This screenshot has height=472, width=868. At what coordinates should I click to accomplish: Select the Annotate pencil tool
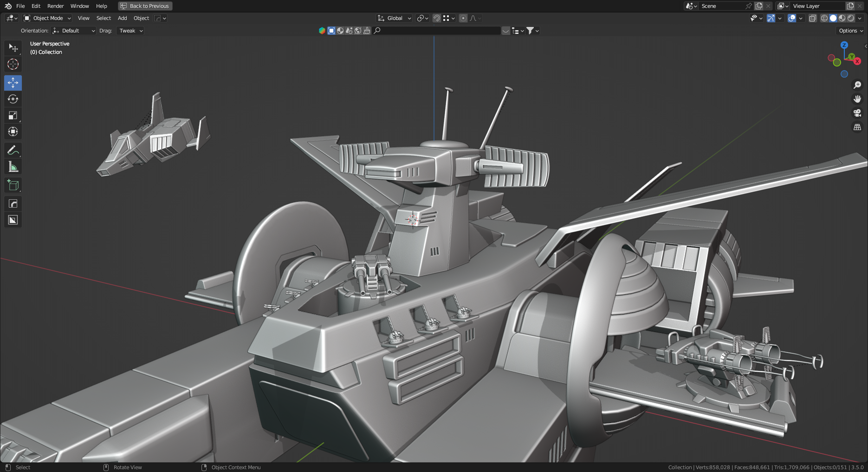click(x=13, y=150)
